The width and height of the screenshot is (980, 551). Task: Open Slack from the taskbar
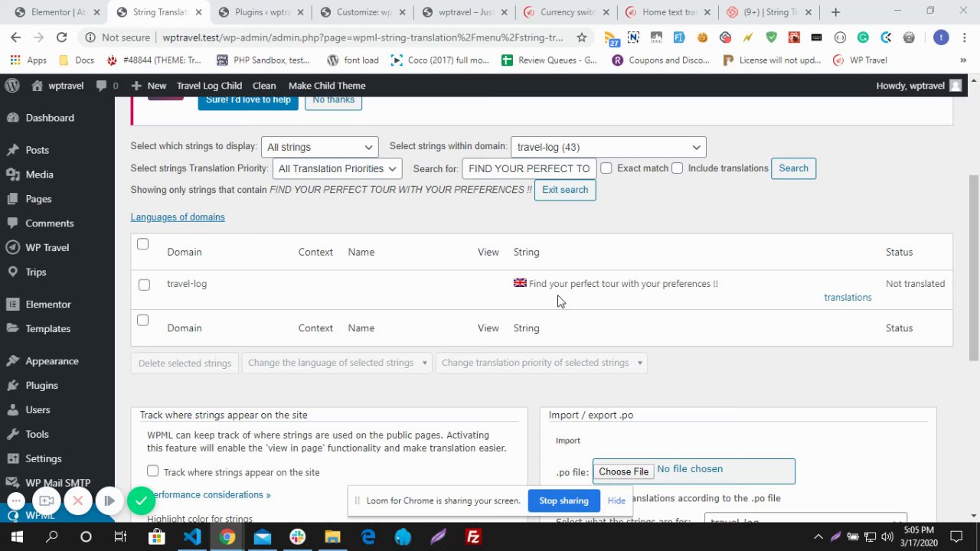pyautogui.click(x=298, y=537)
